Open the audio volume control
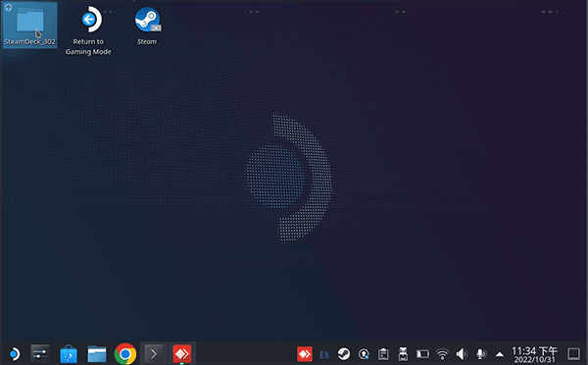588x365 pixels. (x=462, y=354)
